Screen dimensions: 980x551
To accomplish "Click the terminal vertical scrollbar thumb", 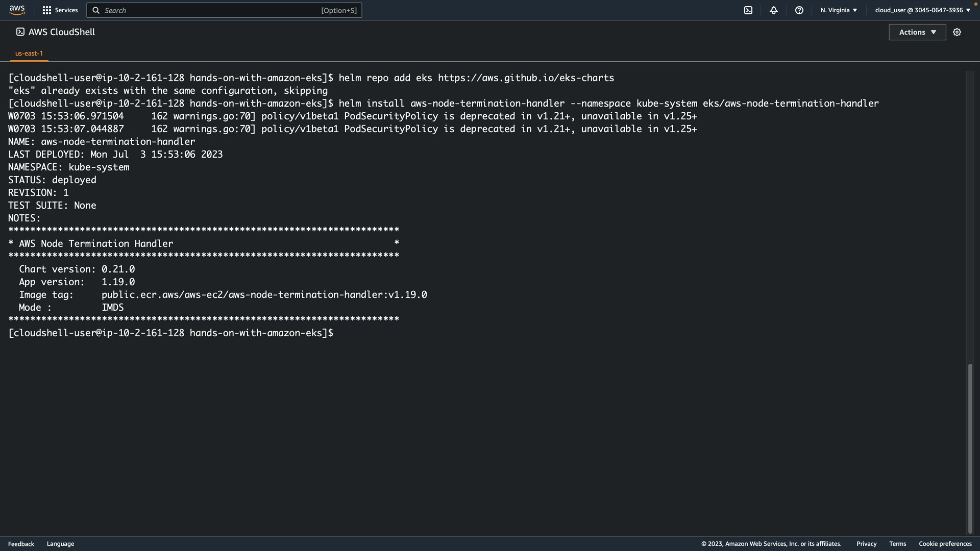I will tap(970, 448).
